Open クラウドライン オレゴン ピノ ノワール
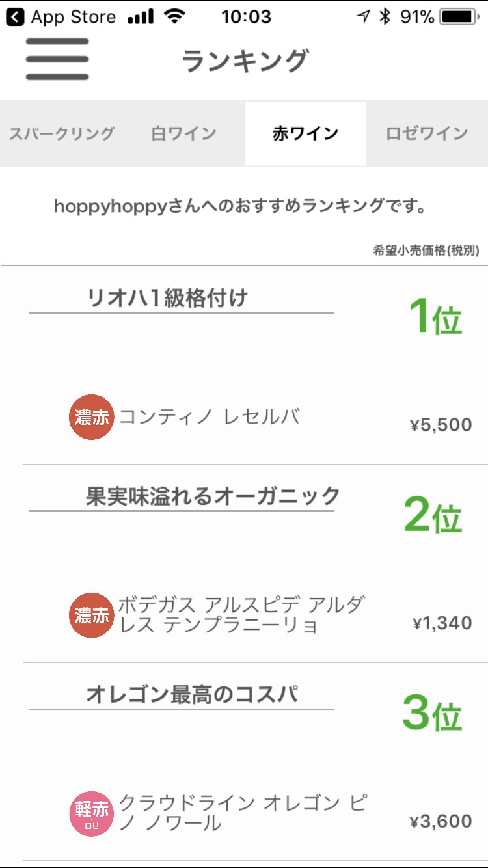Image resolution: width=488 pixels, height=868 pixels. [x=242, y=813]
